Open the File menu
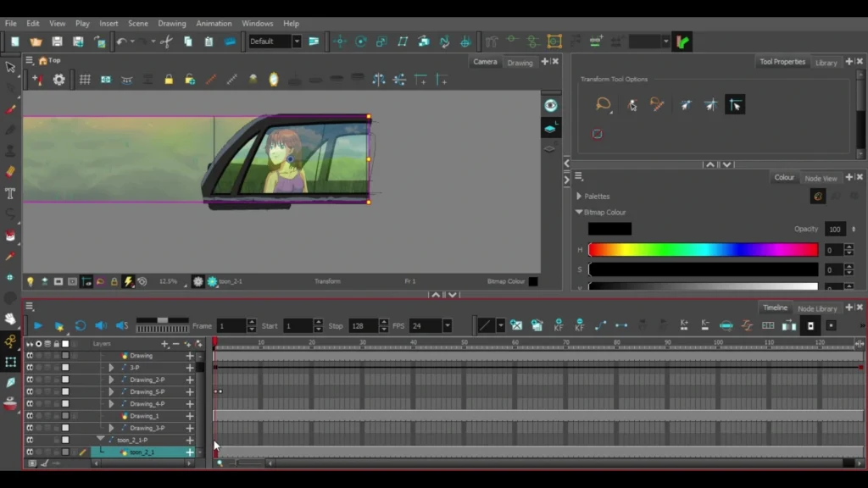Screen dimensions: 868x488 click(10, 24)
